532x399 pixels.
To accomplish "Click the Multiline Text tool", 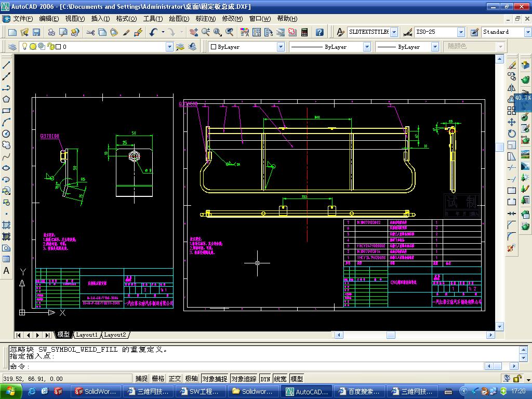I will tap(7, 271).
